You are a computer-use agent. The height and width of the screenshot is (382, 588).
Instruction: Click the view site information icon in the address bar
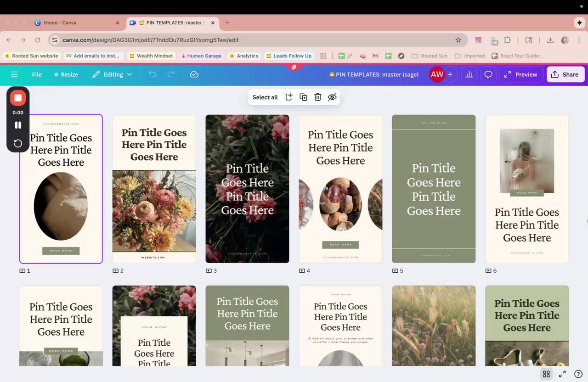pyautogui.click(x=55, y=40)
